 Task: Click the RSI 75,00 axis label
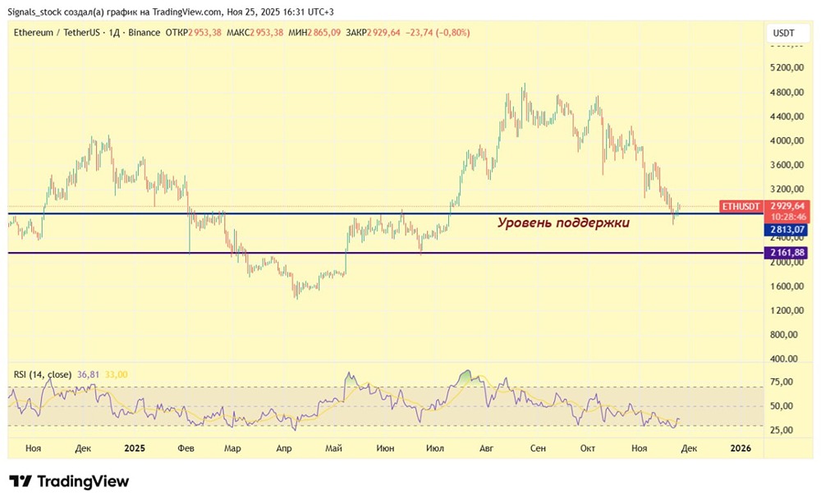point(782,382)
